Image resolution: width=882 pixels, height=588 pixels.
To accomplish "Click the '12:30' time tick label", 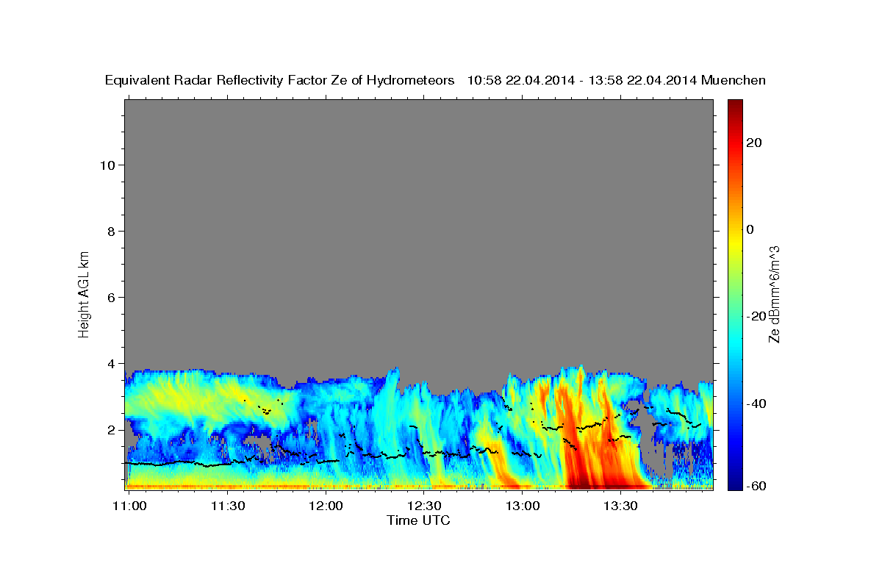I will click(424, 506).
